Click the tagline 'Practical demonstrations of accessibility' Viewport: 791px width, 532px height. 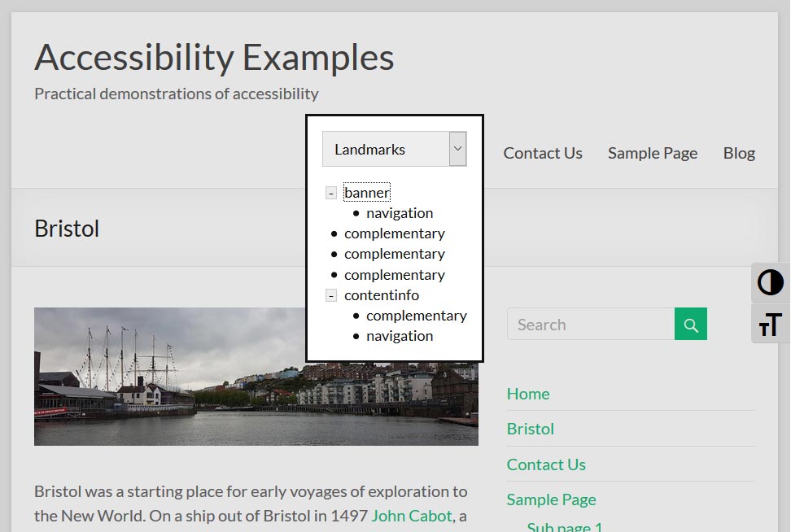pyautogui.click(x=176, y=94)
